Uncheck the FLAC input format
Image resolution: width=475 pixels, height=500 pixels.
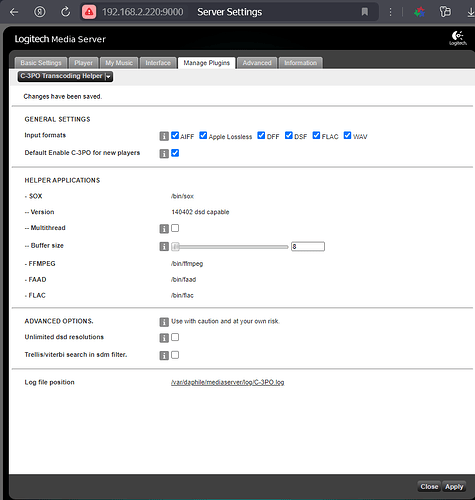316,135
